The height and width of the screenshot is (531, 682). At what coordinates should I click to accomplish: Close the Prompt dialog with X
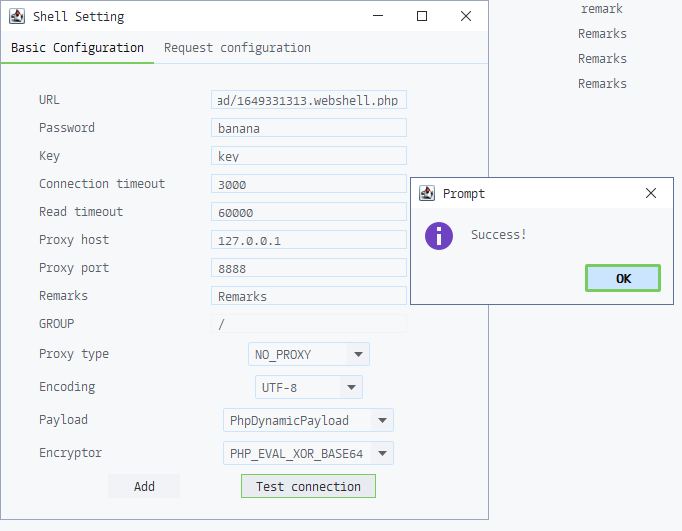pyautogui.click(x=651, y=194)
